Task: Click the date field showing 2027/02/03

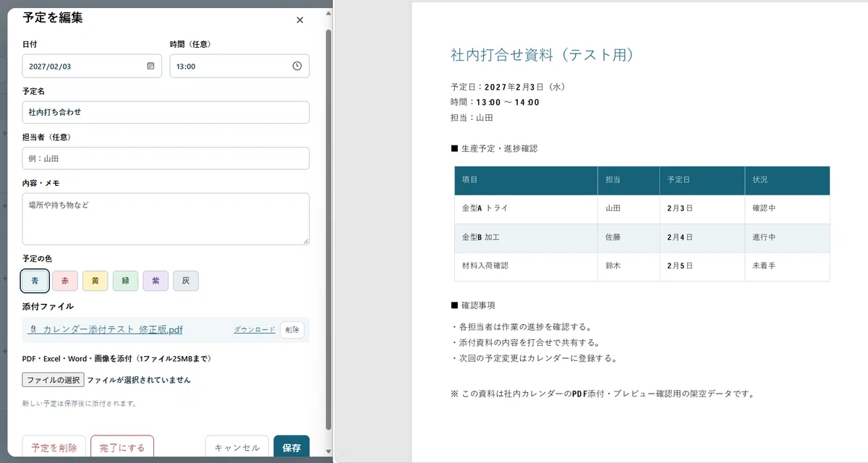Action: tap(93, 66)
